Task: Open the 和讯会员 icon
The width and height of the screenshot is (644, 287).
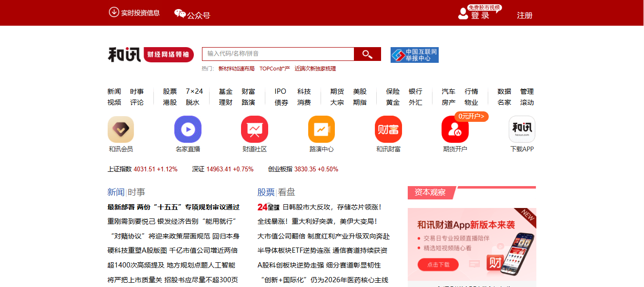Action: tap(121, 129)
